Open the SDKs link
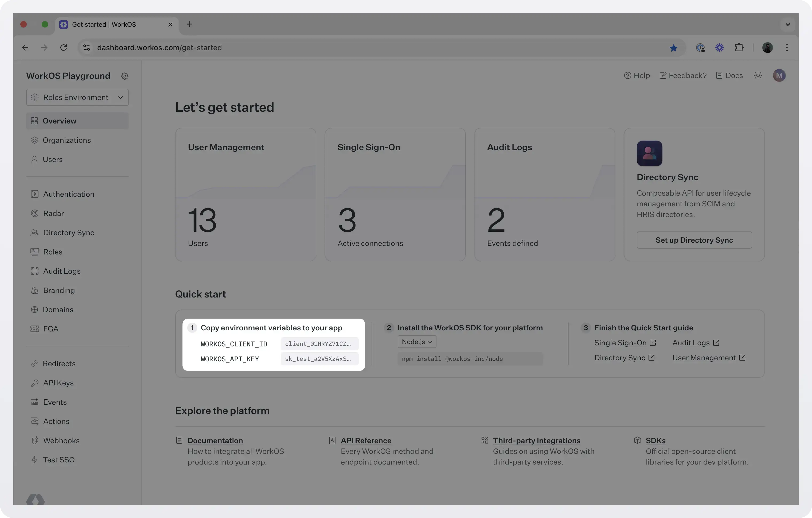The height and width of the screenshot is (518, 812). pos(655,440)
